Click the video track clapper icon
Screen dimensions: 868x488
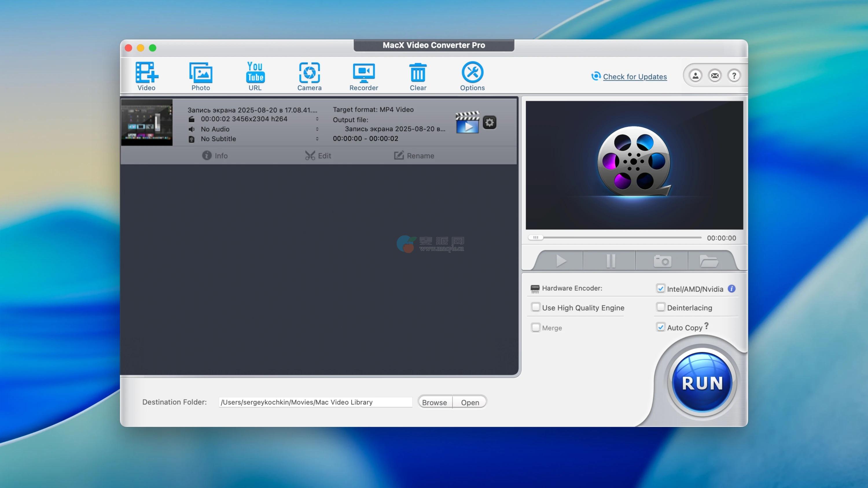tap(191, 119)
